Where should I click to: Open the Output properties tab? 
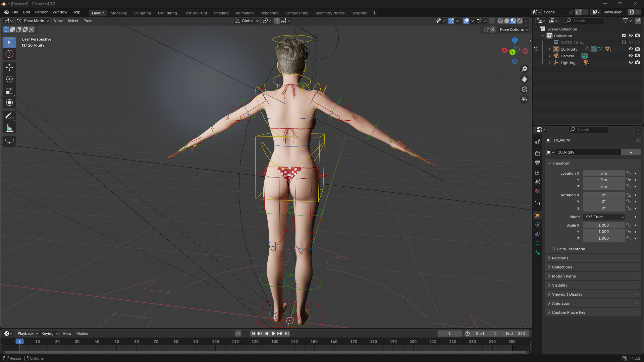pos(538,163)
